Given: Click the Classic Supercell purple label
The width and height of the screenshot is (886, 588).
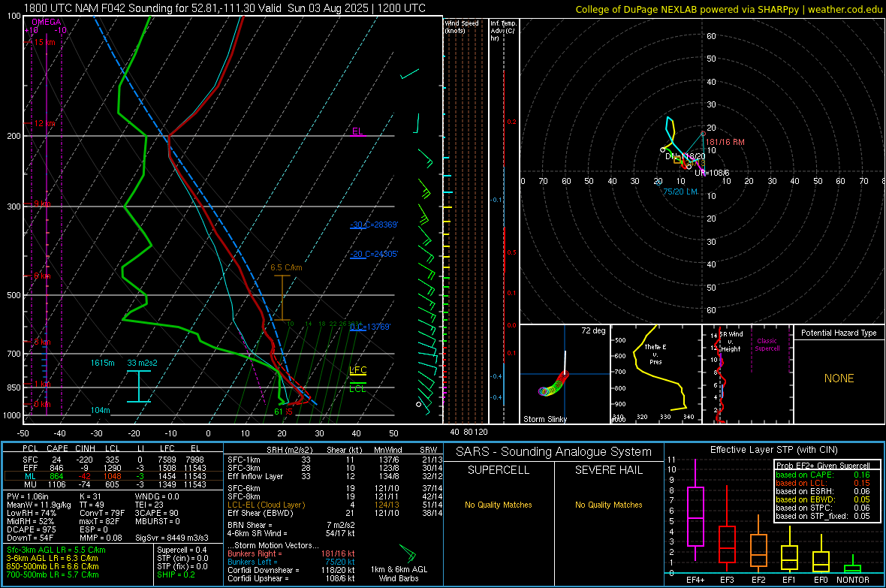Looking at the screenshot, I should click(x=767, y=345).
